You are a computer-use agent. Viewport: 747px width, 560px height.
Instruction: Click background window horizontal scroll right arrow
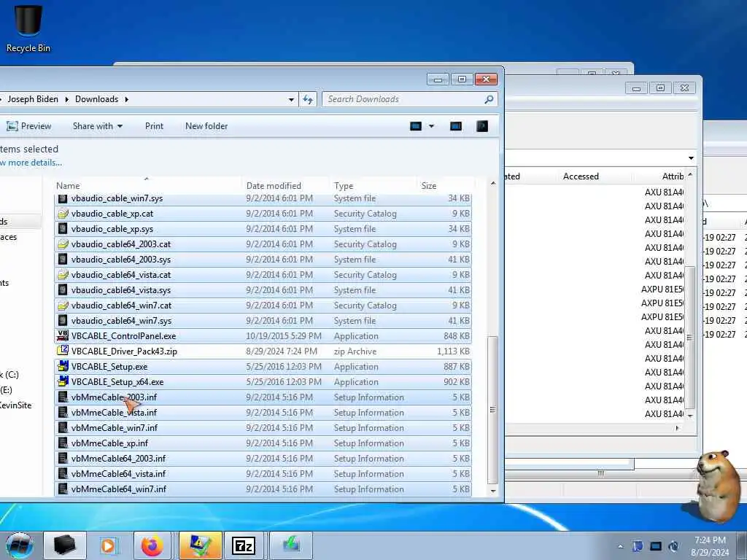(x=677, y=428)
